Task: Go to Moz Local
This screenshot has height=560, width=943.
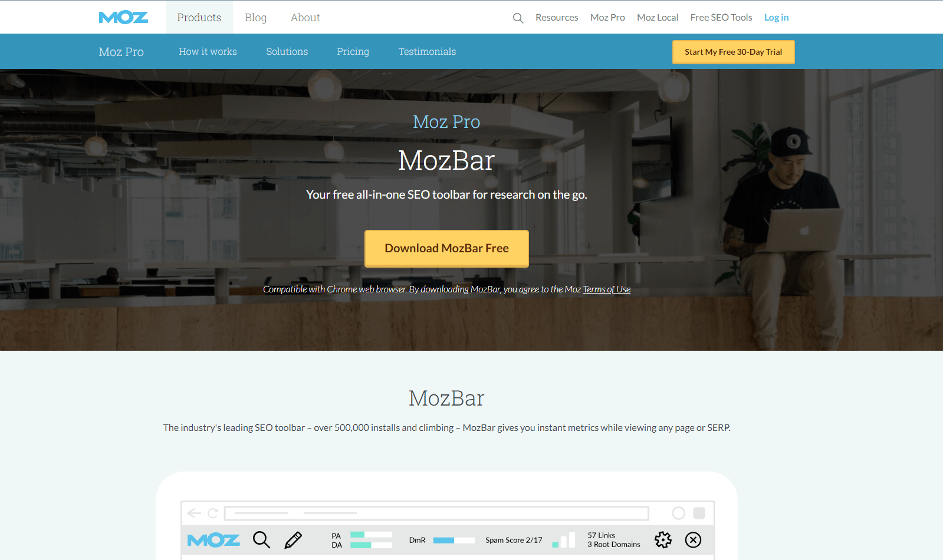Action: [658, 18]
